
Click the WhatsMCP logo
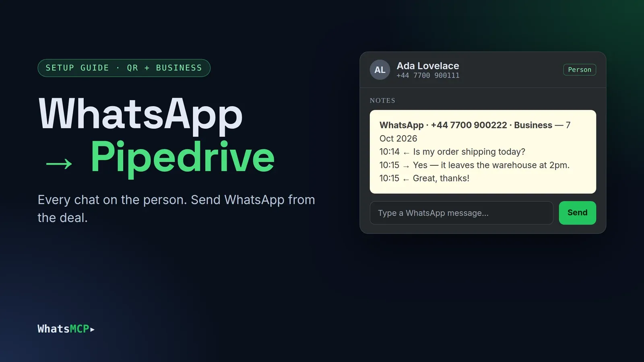pos(66,329)
